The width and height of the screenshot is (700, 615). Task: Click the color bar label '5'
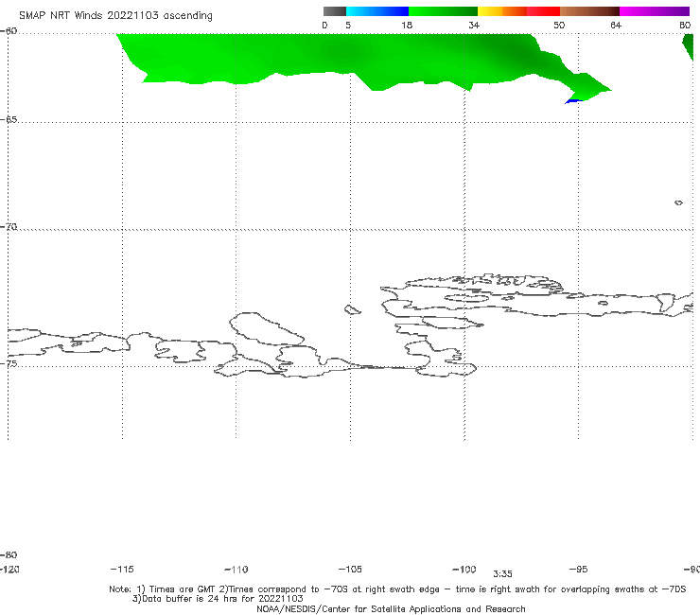click(x=348, y=25)
